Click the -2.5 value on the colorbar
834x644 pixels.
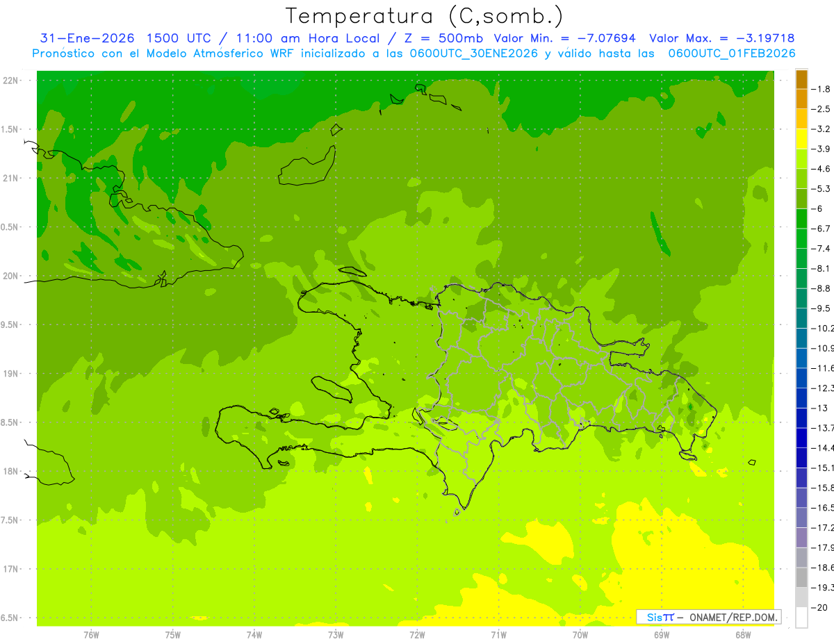pyautogui.click(x=821, y=109)
